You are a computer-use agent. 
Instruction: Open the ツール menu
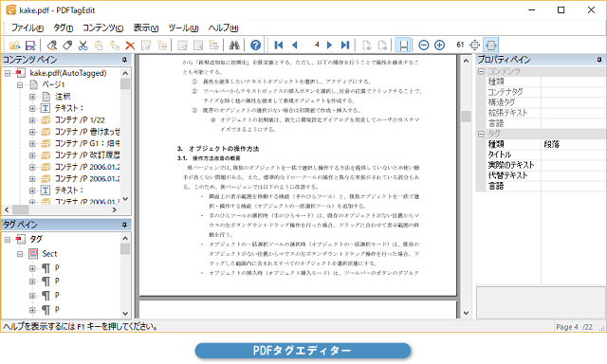[x=183, y=27]
